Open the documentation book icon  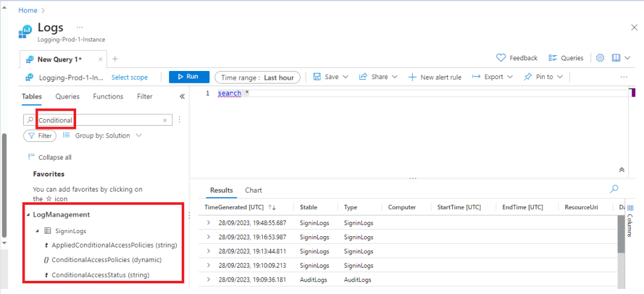click(x=616, y=58)
